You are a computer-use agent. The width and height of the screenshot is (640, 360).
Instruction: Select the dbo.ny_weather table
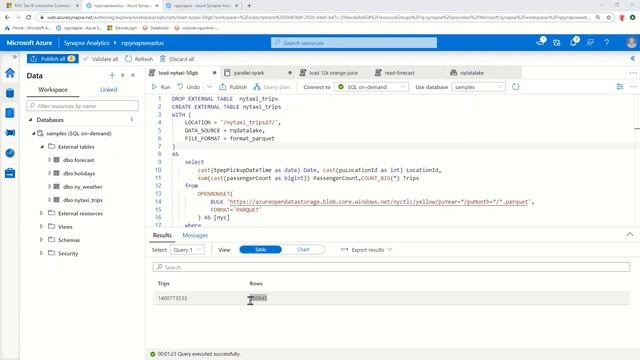(x=82, y=187)
